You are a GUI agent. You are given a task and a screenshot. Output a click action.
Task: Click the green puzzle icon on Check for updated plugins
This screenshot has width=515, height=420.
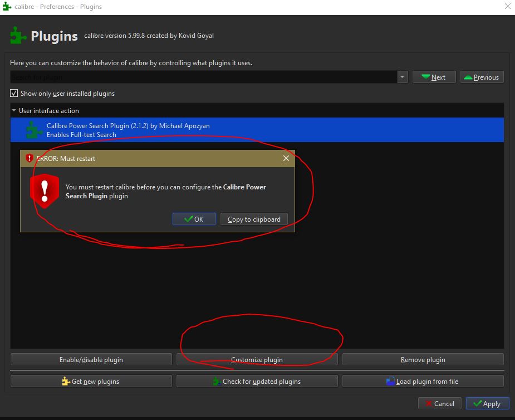pos(217,381)
